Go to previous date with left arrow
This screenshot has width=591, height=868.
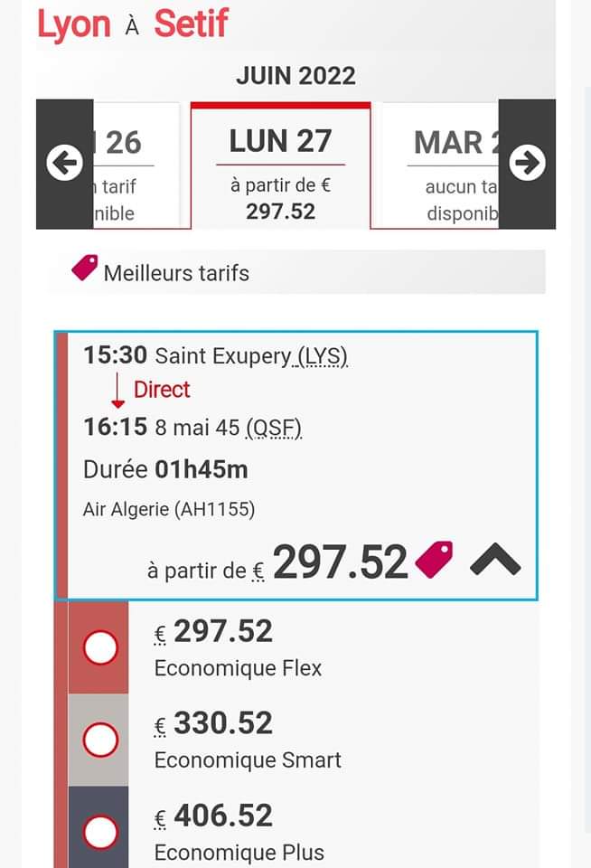pos(65,164)
